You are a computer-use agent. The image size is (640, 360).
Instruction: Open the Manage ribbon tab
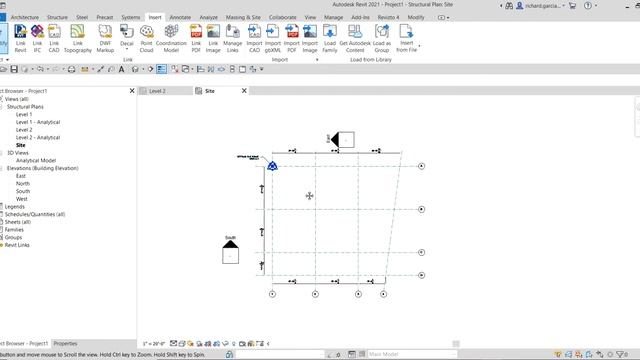tap(333, 18)
